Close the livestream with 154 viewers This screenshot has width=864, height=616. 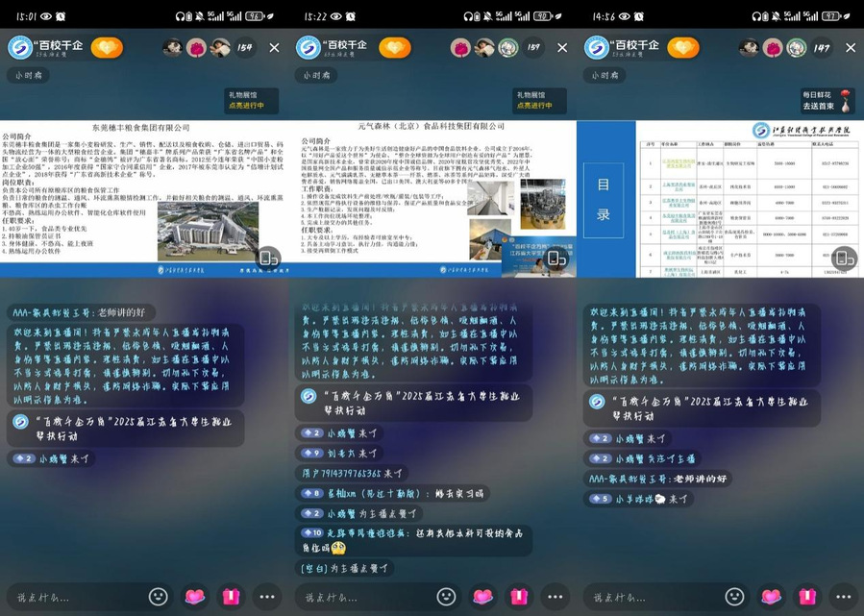click(x=275, y=48)
